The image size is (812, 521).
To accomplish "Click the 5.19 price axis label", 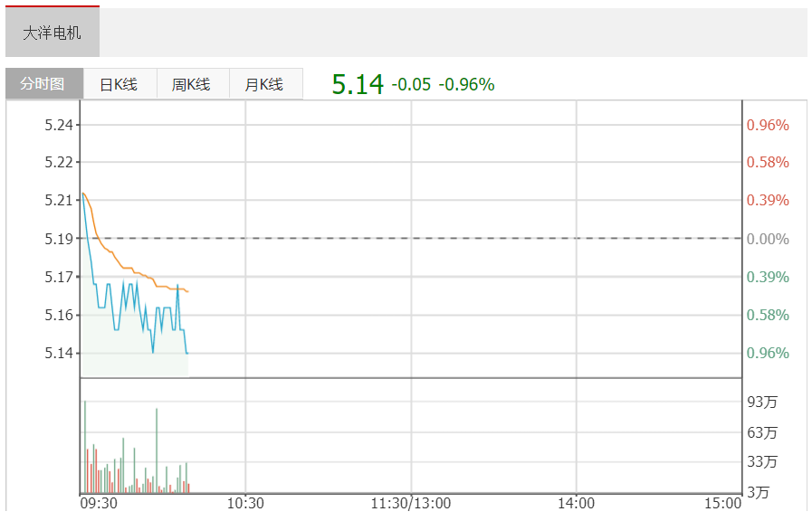I will click(59, 239).
